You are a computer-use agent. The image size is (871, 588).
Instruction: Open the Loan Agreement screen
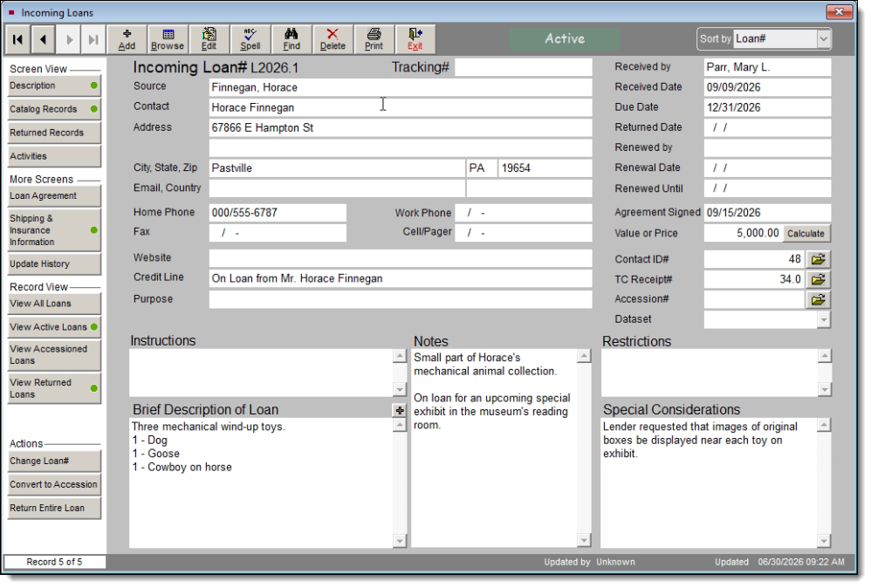(54, 196)
